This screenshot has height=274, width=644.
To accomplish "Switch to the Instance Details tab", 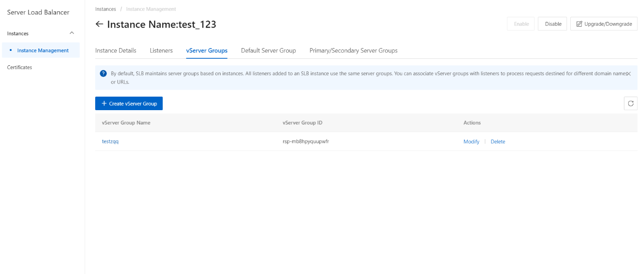I will coord(116,50).
